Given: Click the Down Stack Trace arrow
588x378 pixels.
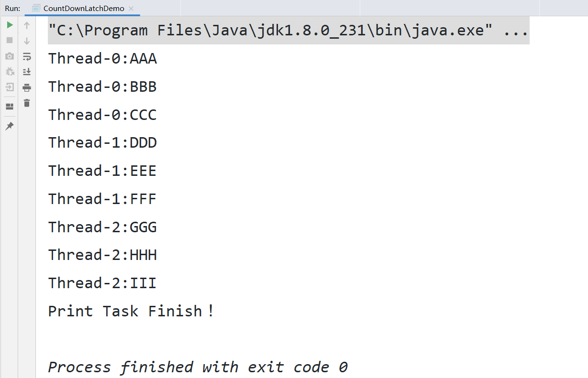Looking at the screenshot, I should [27, 41].
